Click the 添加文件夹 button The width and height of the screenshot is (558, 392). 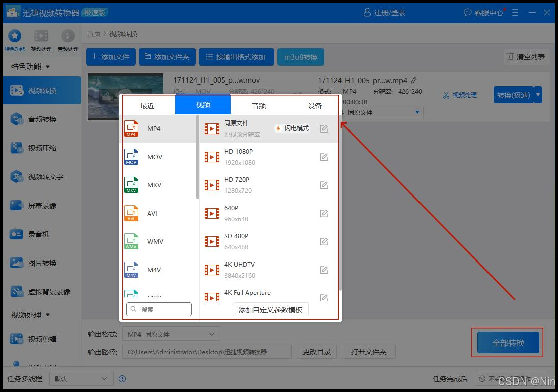pyautogui.click(x=167, y=57)
